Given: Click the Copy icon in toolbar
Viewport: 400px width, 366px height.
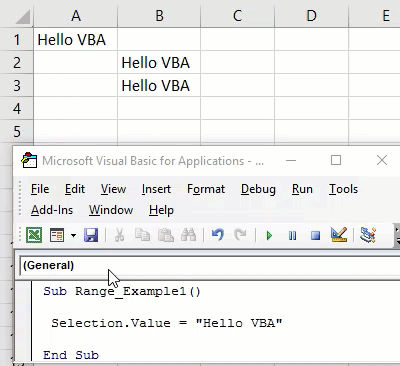Looking at the screenshot, I should (x=142, y=235).
